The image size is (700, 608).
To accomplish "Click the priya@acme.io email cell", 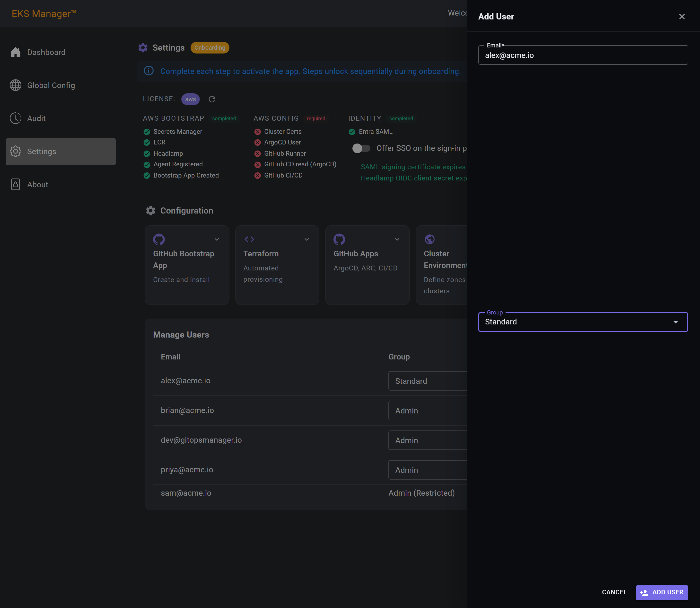I will click(187, 470).
